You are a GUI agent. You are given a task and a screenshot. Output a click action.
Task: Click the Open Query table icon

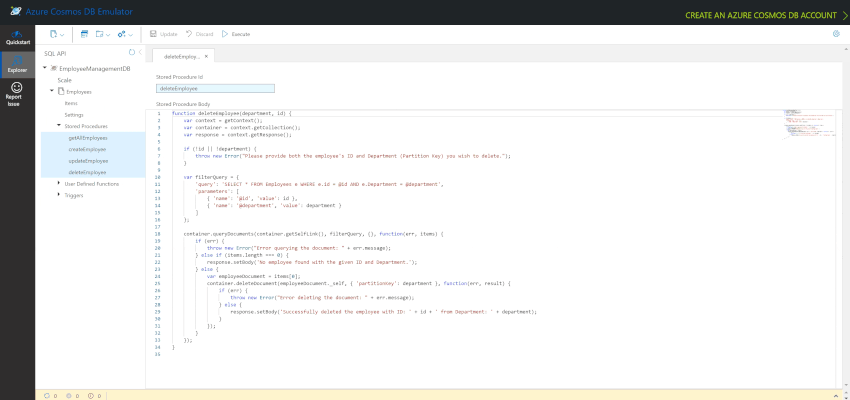pos(84,34)
